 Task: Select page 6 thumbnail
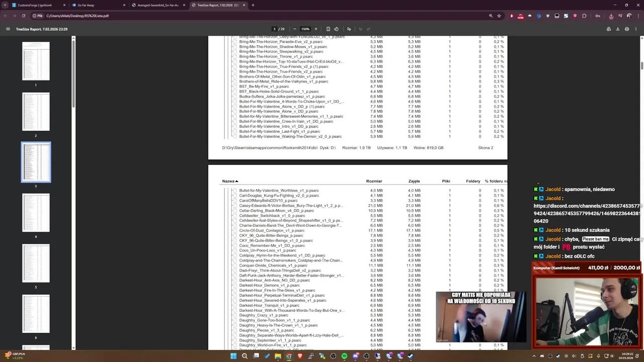[36, 314]
